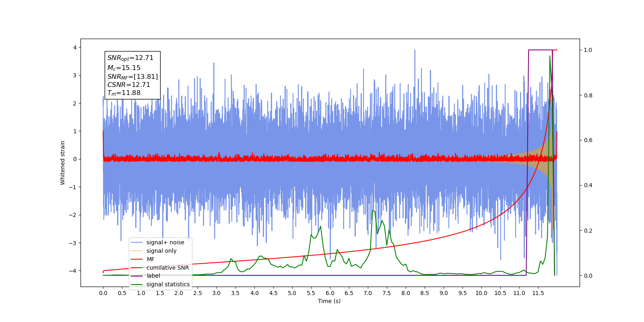Click the Mc=15.15 annotation text

coord(124,68)
